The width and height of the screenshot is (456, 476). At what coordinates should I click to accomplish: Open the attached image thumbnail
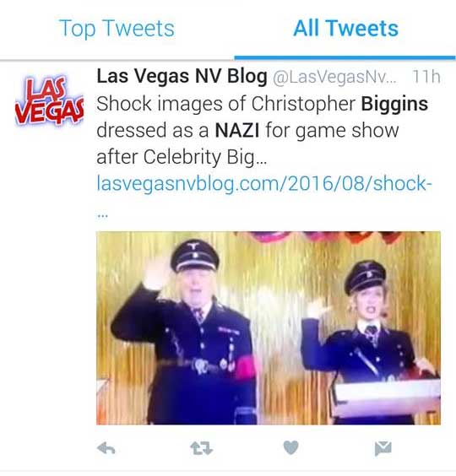269,327
